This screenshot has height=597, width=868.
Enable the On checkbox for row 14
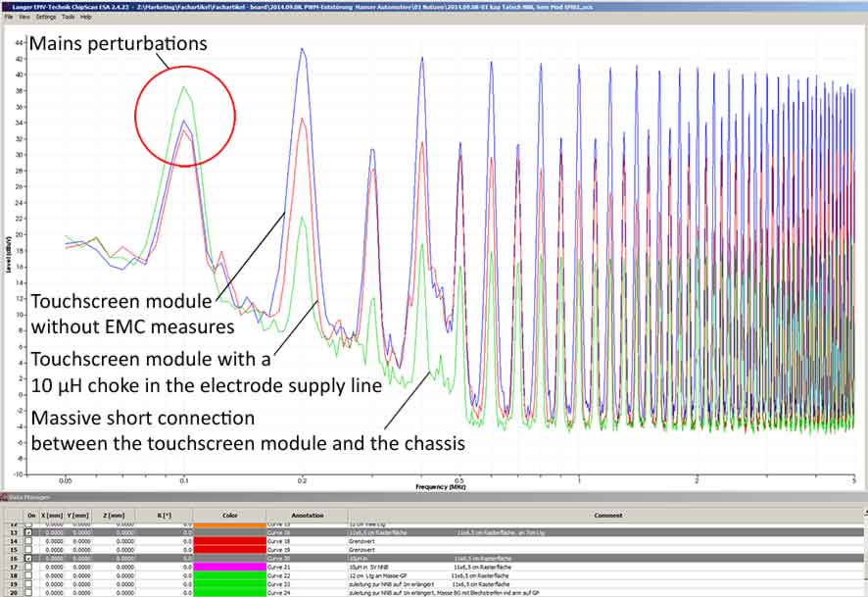29,540
